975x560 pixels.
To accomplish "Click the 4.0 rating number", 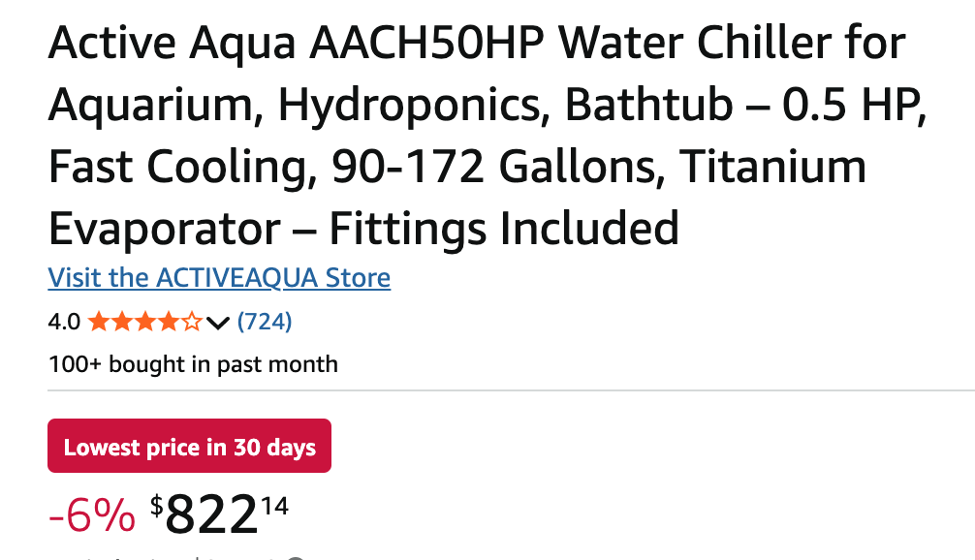I will point(64,322).
